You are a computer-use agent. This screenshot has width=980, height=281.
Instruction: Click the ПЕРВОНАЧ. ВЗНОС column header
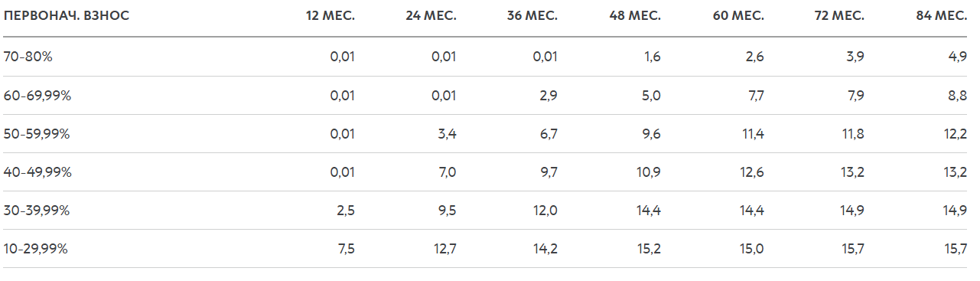(67, 17)
